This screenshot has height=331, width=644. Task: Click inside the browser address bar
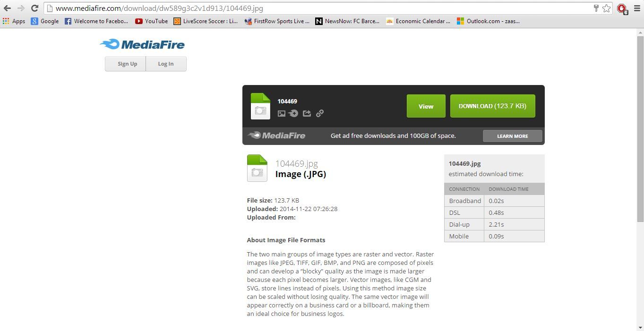tap(189, 8)
